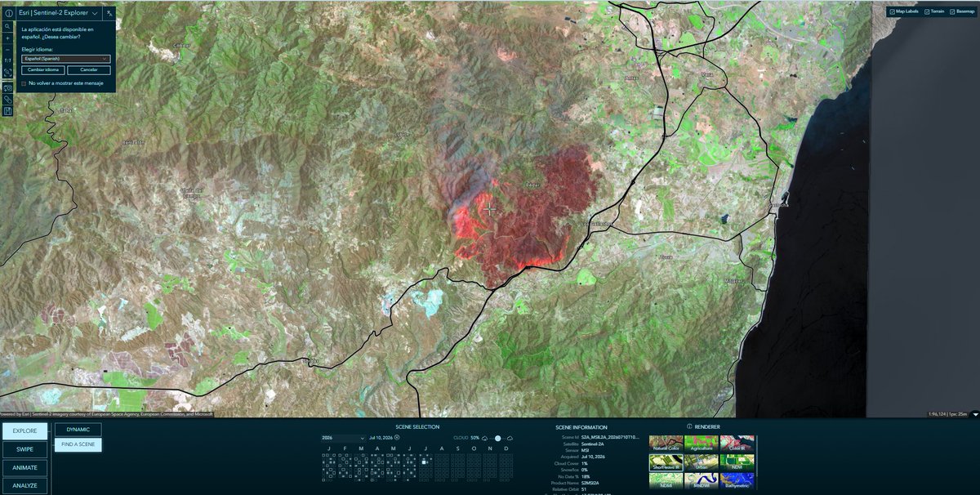Click the No Data 18% value

point(586,476)
